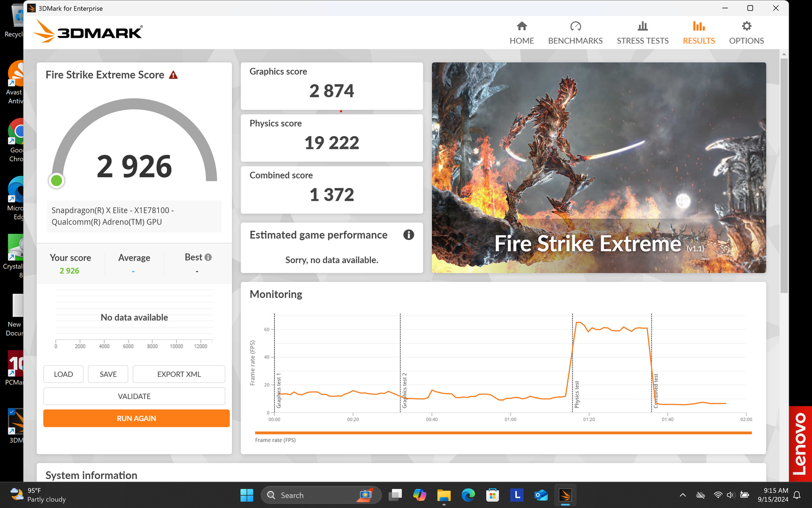Click the results page vertical scrollbar
This screenshot has height=508, width=812.
click(784, 175)
